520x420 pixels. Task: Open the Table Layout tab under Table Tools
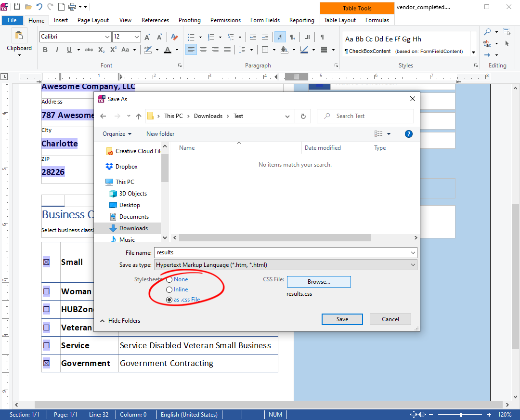[339, 20]
